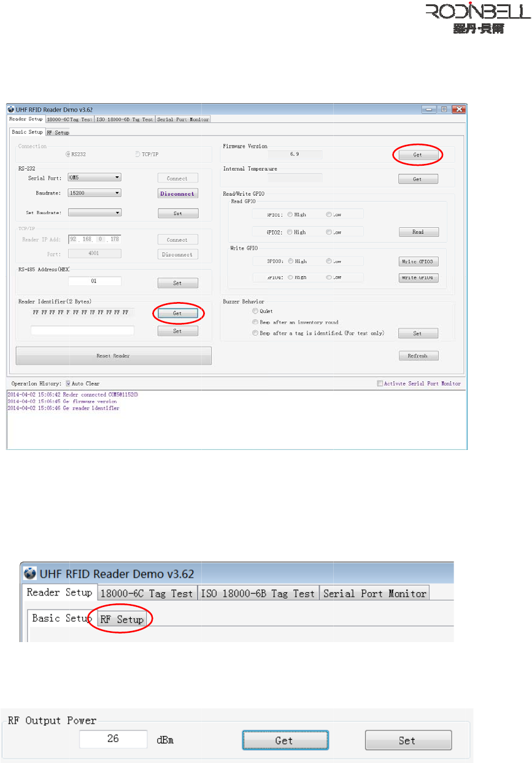Expand the Set Baudrate dropdown
Viewport: 532px width, 763px height.
click(94, 212)
